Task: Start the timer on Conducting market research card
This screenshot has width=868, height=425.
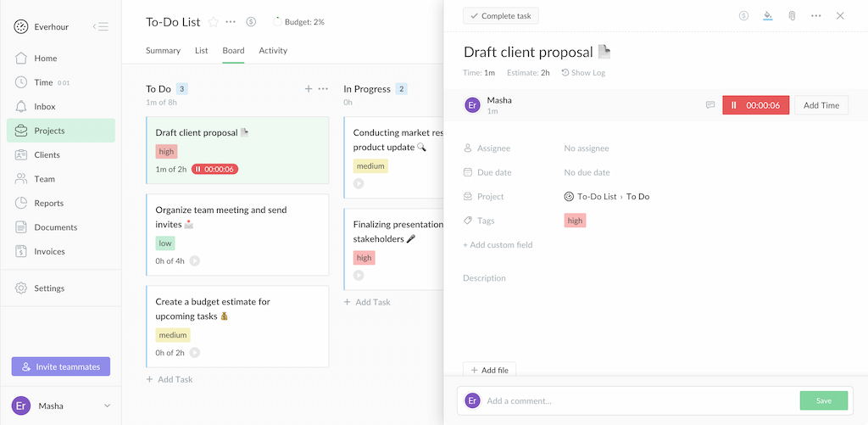Action: tap(359, 183)
